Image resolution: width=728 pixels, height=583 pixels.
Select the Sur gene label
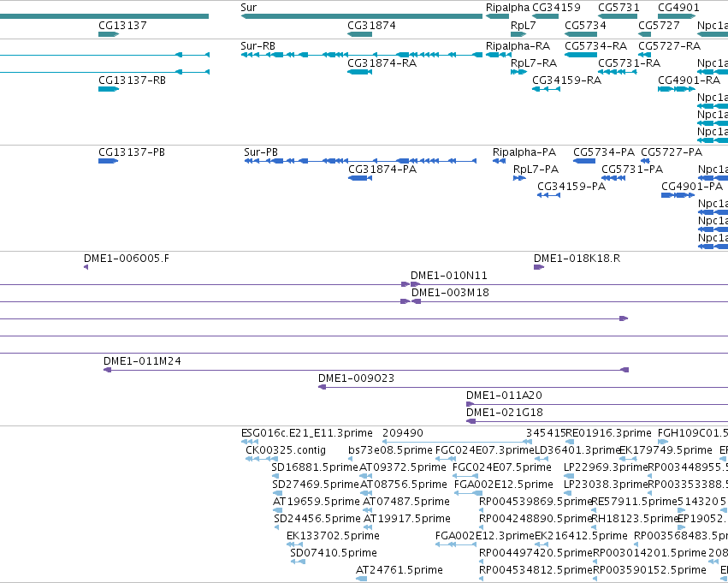(248, 8)
